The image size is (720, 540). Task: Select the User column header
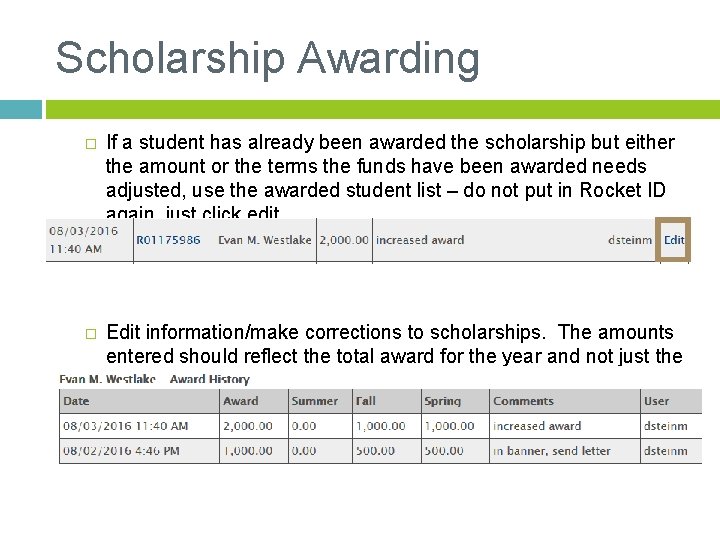[x=657, y=401]
